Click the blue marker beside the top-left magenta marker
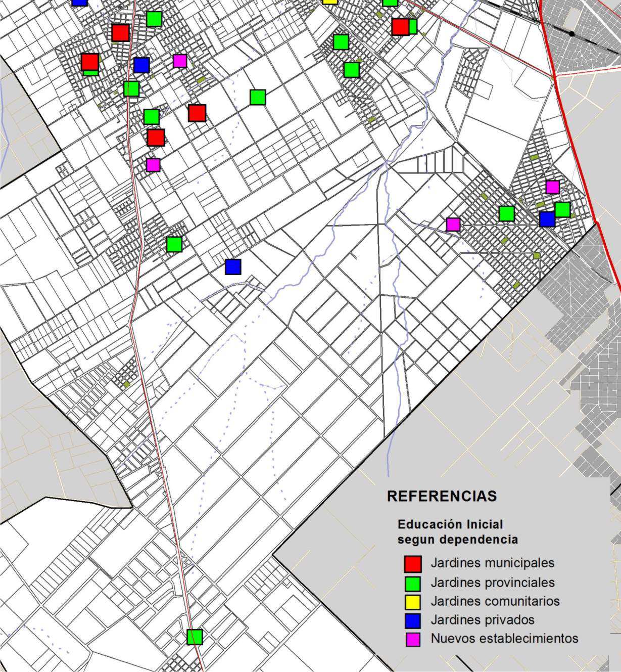 point(141,65)
